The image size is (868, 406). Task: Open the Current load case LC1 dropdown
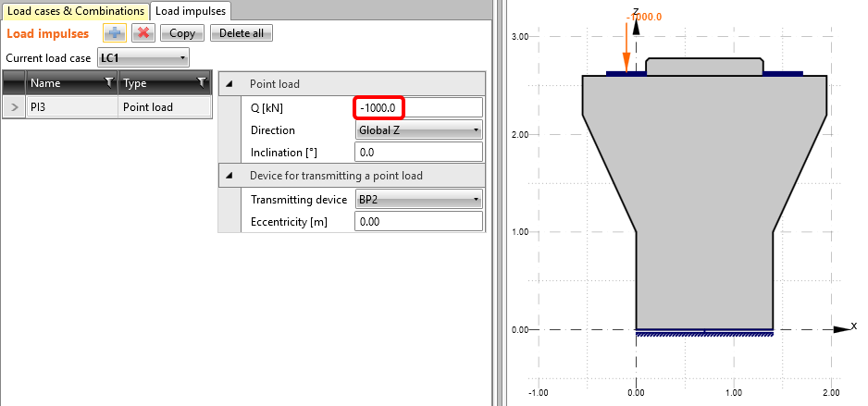pos(143,58)
